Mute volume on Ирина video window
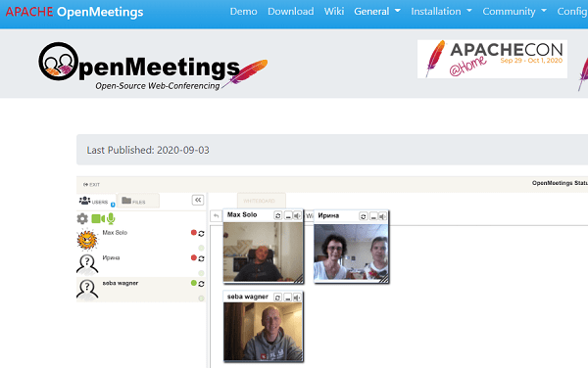588x368 pixels. pyautogui.click(x=382, y=216)
